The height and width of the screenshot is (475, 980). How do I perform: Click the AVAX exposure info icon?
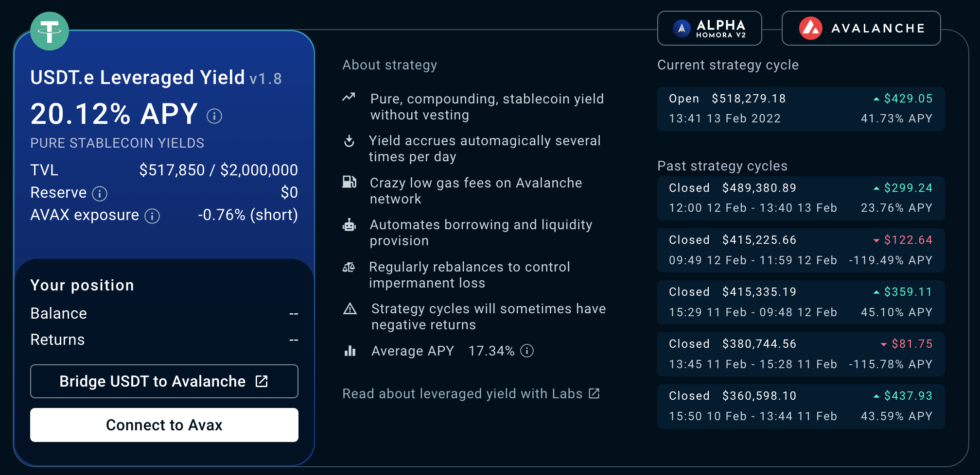pyautogui.click(x=152, y=216)
